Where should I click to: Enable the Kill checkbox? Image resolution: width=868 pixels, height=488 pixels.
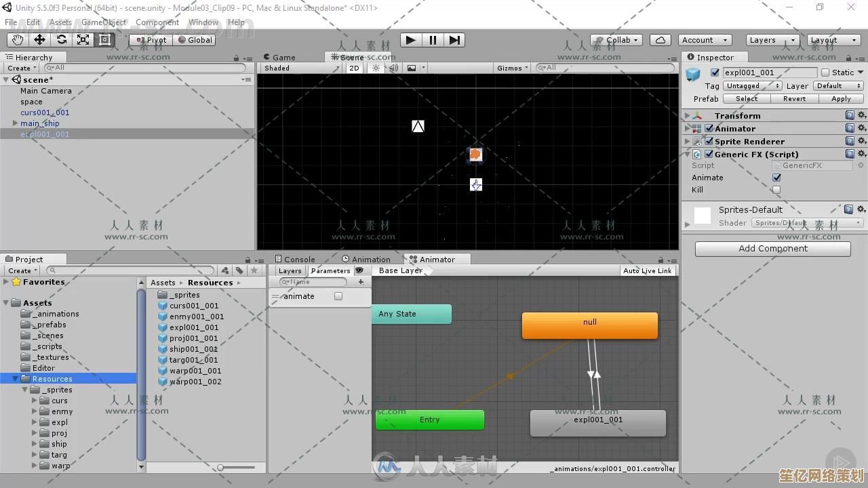click(776, 190)
